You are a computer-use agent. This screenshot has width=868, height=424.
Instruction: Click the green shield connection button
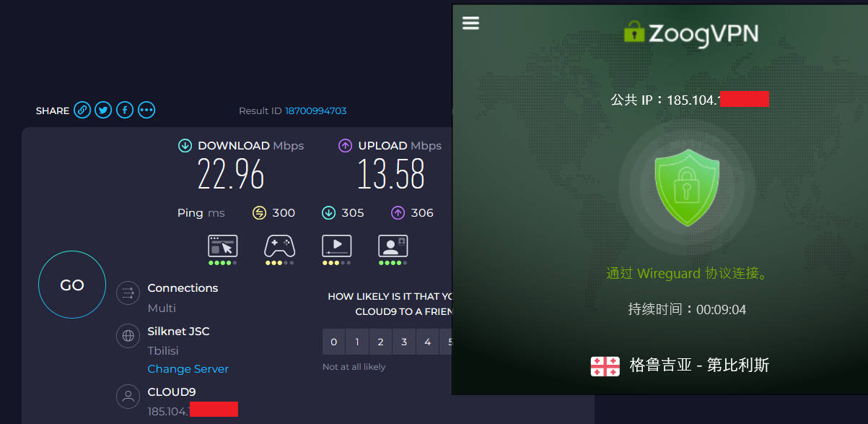coord(686,188)
